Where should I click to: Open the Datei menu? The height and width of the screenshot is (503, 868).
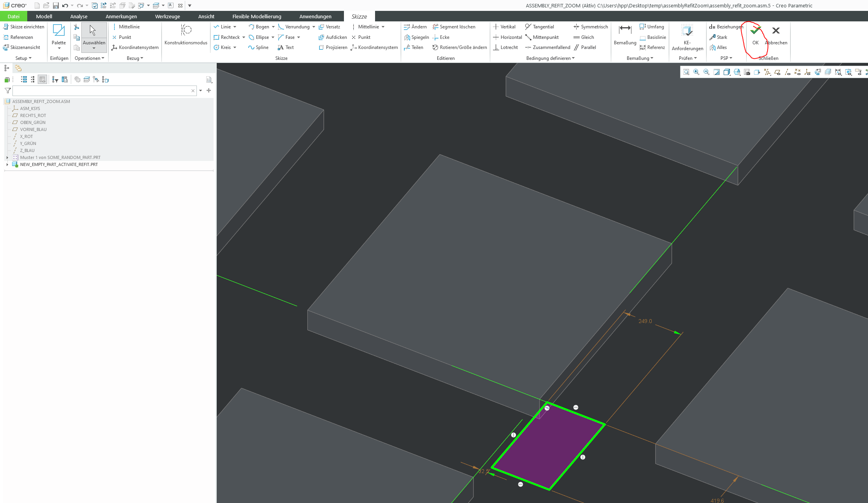tap(13, 16)
